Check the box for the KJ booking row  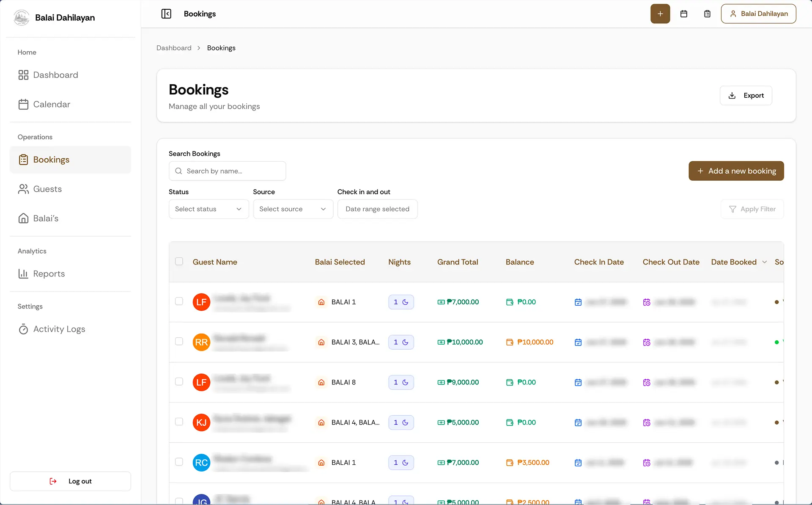coord(179,422)
